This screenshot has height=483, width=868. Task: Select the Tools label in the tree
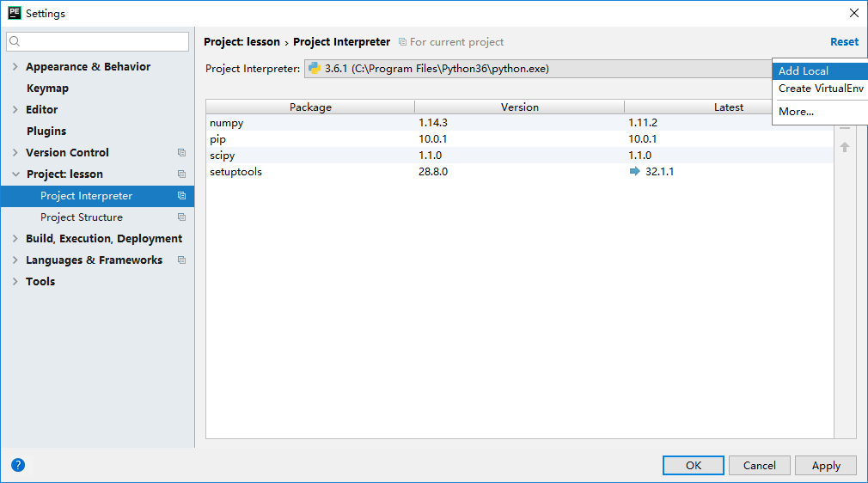pos(40,281)
